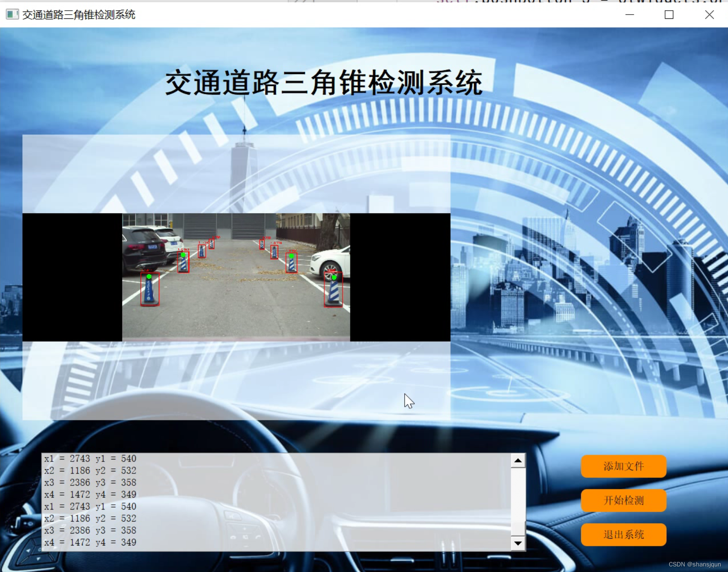Click the green dot on the cone beside the SUV
Viewport: 728px width, 572px height.
[x=183, y=254]
